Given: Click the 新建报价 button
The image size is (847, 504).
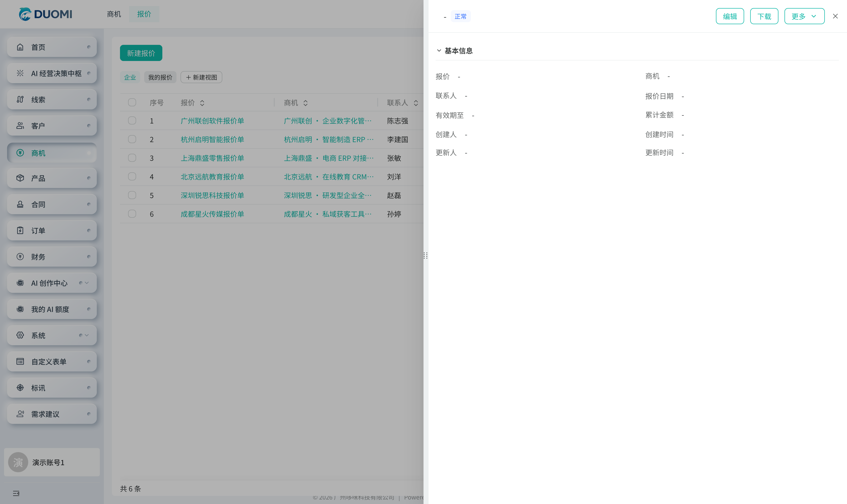Looking at the screenshot, I should pyautogui.click(x=141, y=53).
